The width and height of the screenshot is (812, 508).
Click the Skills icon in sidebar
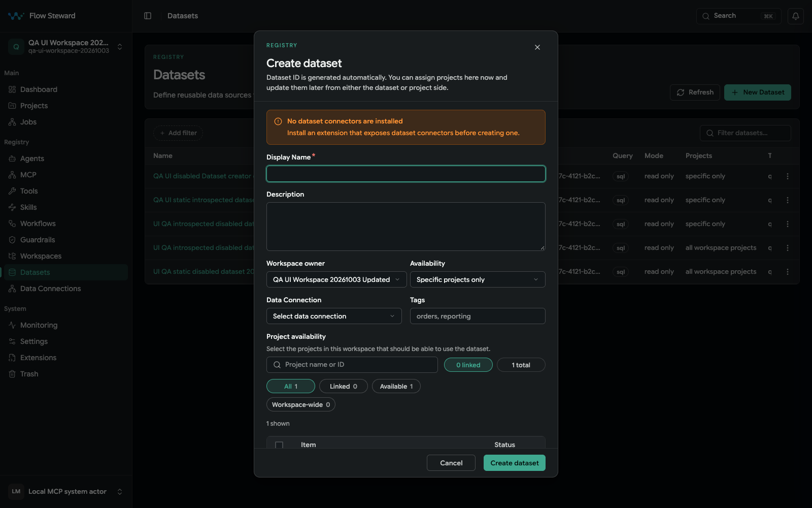[12, 207]
